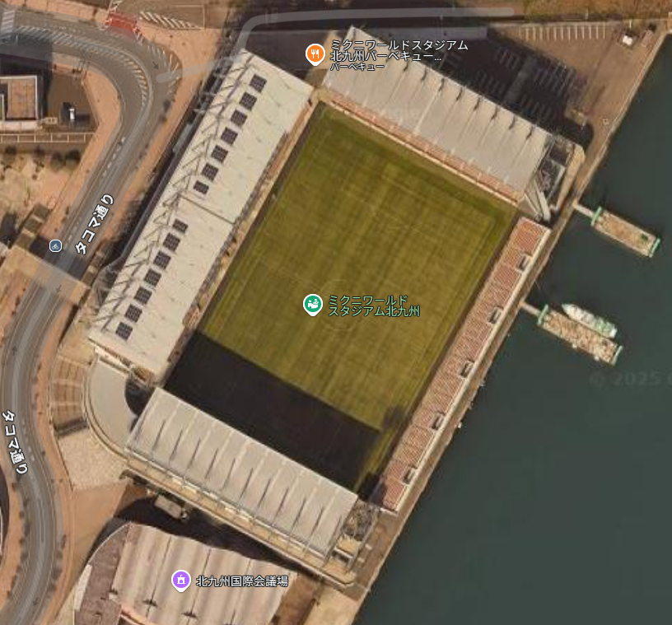This screenshot has height=625, width=672.
Task: Open the purple convention center pin
Action: click(181, 581)
